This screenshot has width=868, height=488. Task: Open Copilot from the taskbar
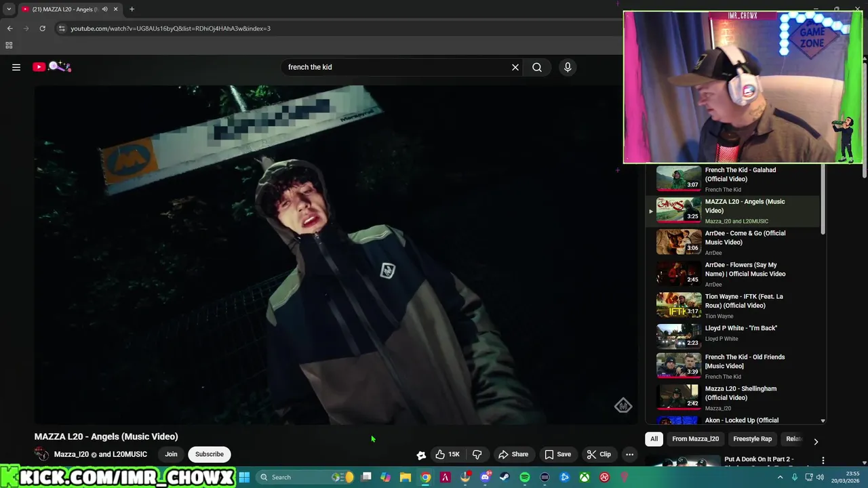coord(386,477)
